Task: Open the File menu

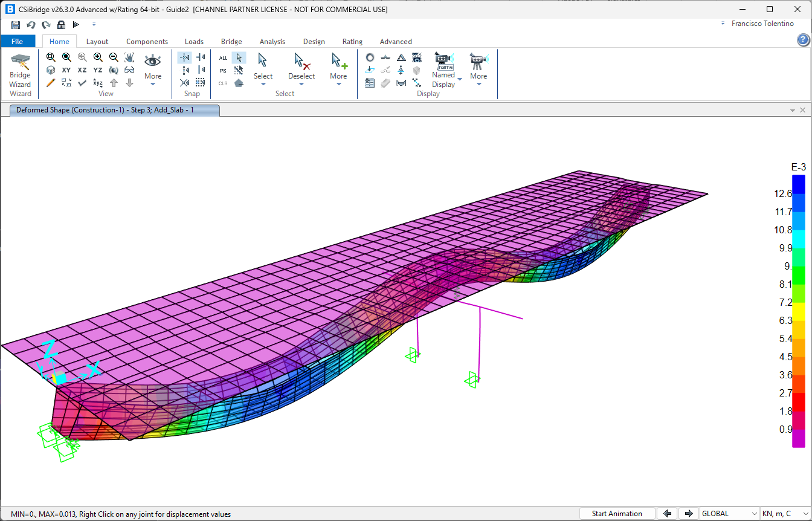Action: tap(18, 41)
